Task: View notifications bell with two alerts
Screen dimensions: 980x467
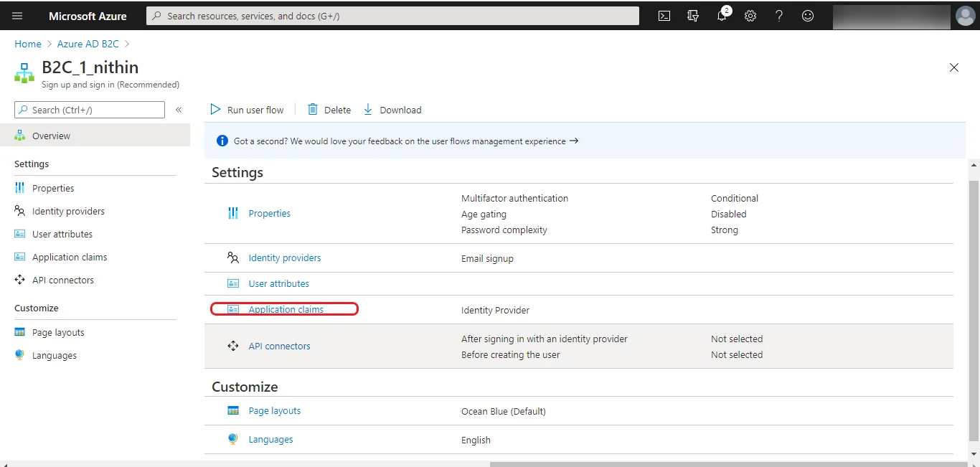Action: point(722,15)
